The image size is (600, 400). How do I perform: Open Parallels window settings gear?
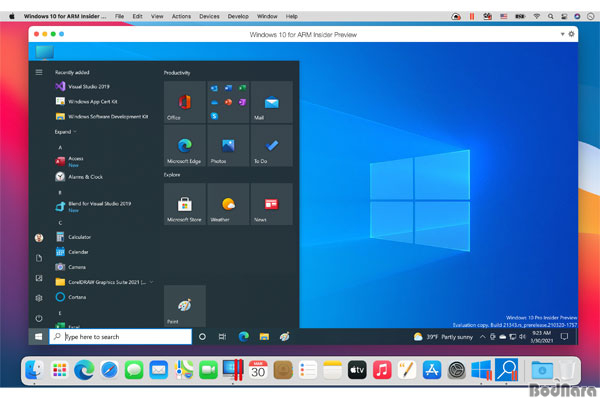pos(571,34)
